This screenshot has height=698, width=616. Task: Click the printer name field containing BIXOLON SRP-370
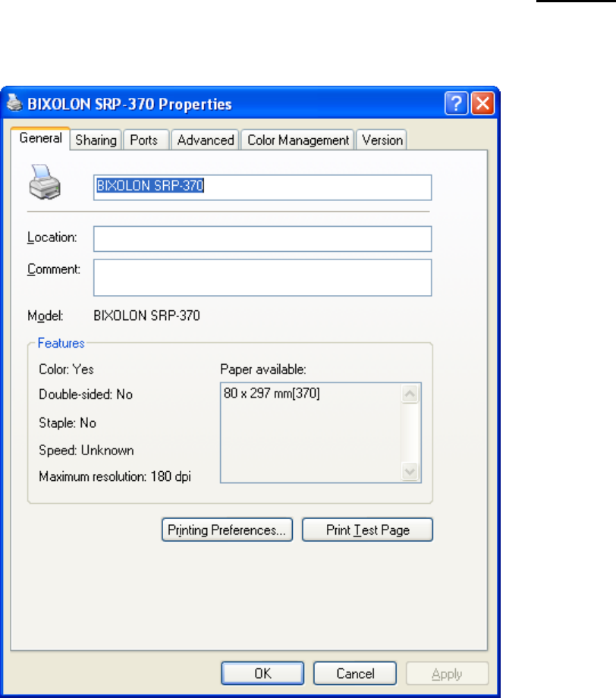(x=262, y=187)
